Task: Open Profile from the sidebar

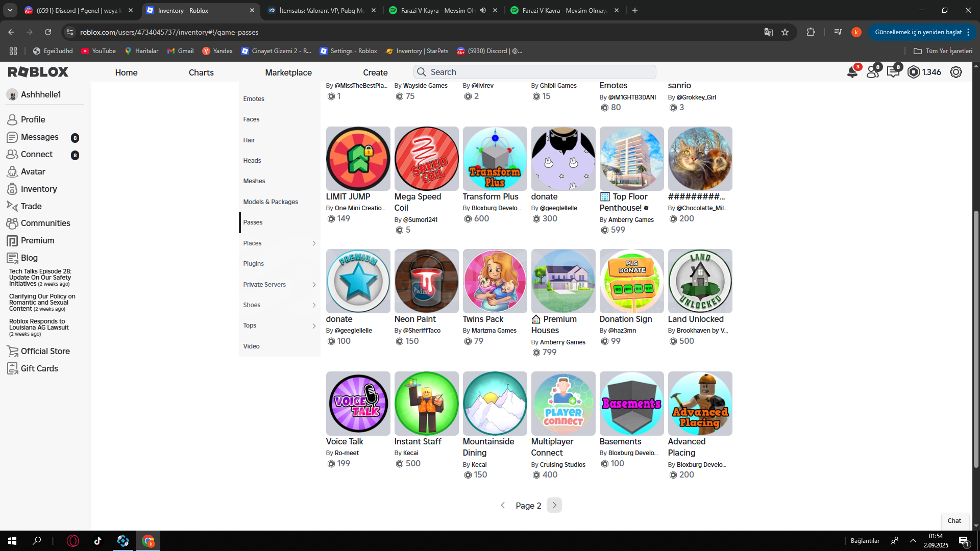Action: (x=33, y=119)
